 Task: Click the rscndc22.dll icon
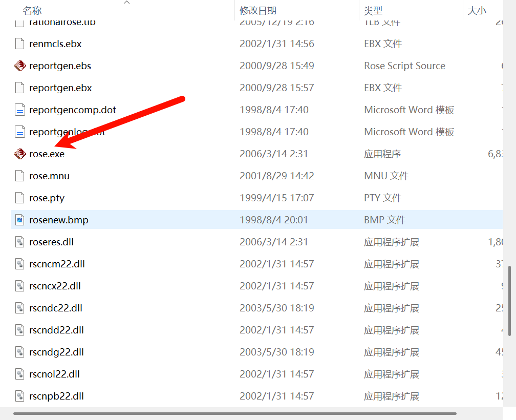(x=20, y=308)
